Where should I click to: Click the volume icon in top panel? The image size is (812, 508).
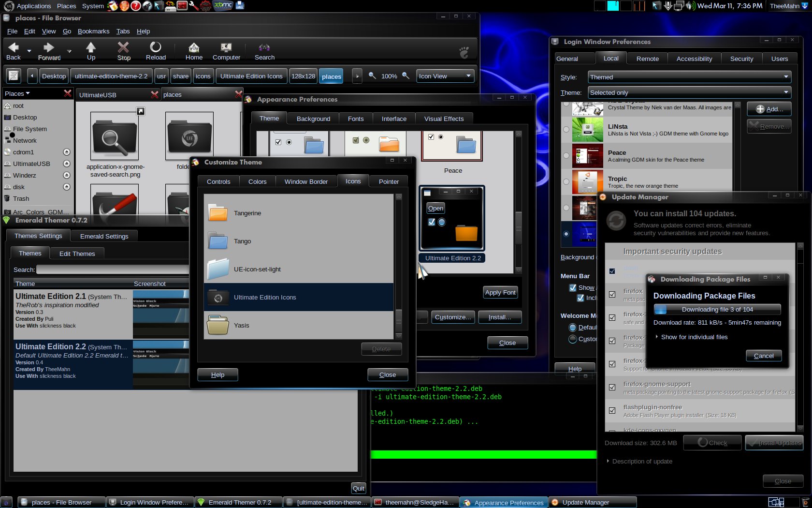point(690,6)
